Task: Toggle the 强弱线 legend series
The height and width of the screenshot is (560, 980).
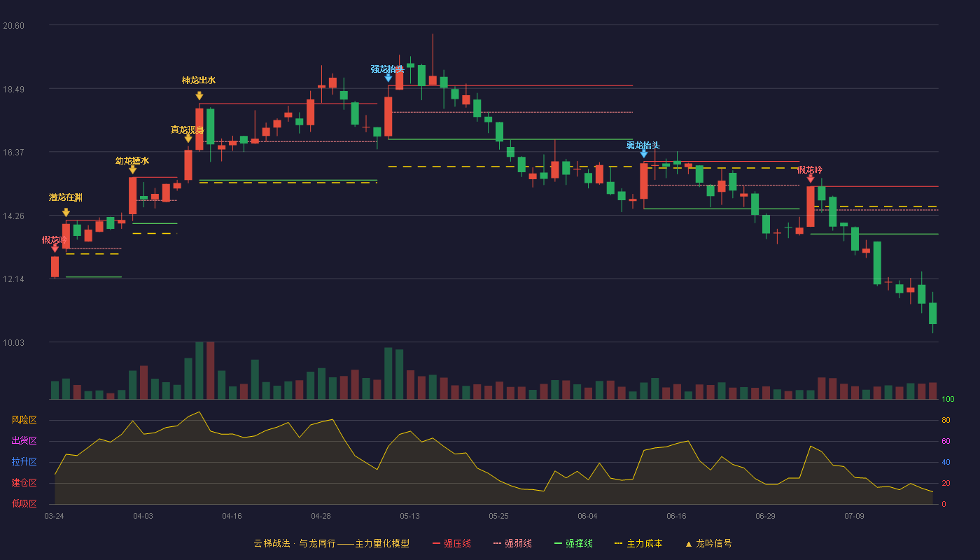Action: (512, 543)
